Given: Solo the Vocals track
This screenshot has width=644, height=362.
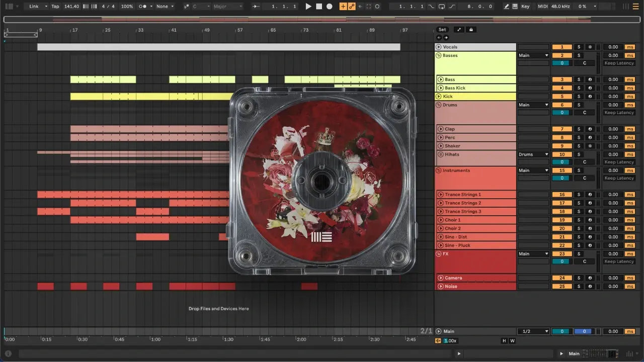Looking at the screenshot, I should click(579, 47).
